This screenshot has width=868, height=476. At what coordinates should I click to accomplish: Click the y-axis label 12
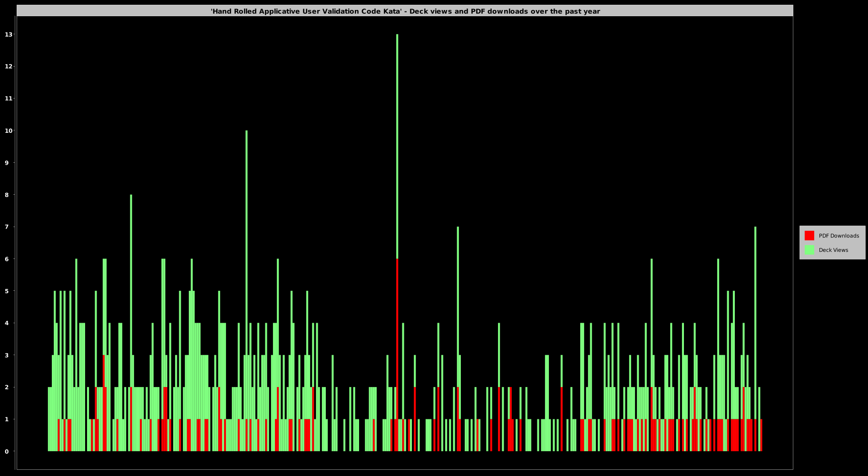[8, 66]
